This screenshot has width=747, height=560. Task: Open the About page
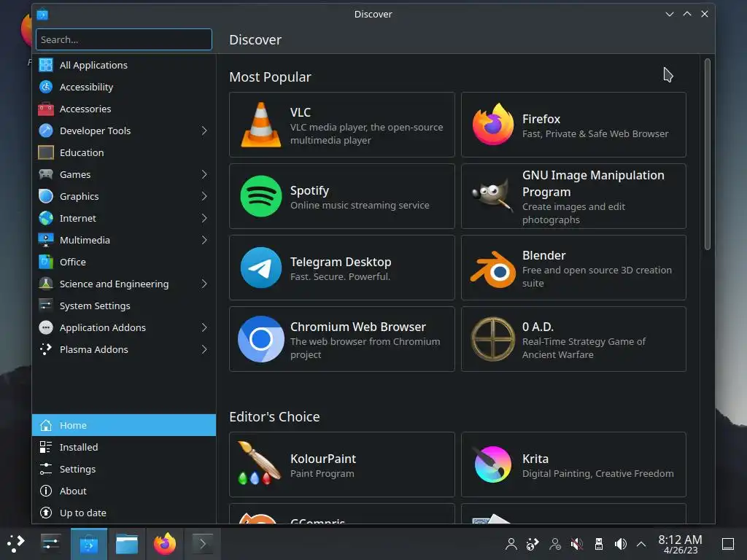click(x=124, y=491)
